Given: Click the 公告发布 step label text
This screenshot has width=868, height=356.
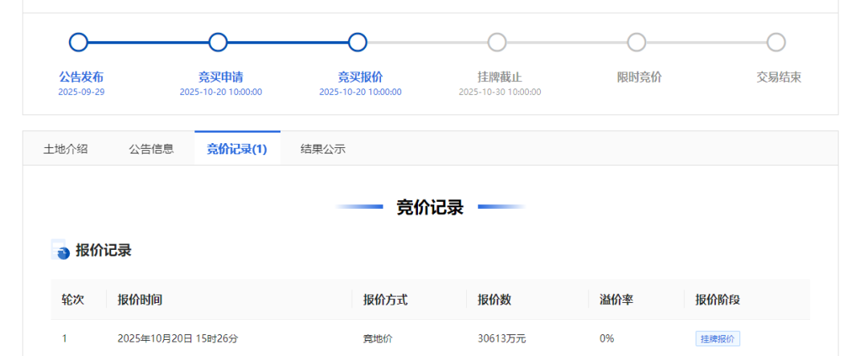Looking at the screenshot, I should point(81,77).
